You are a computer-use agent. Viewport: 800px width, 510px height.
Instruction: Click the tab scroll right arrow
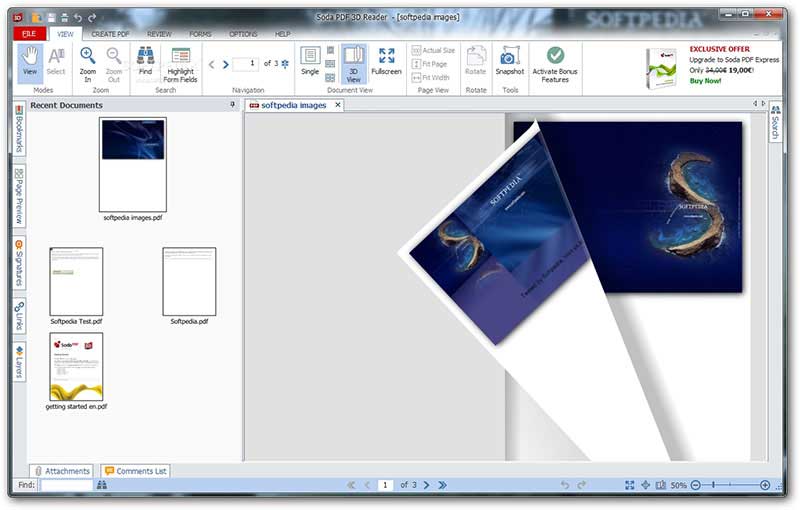coord(763,104)
